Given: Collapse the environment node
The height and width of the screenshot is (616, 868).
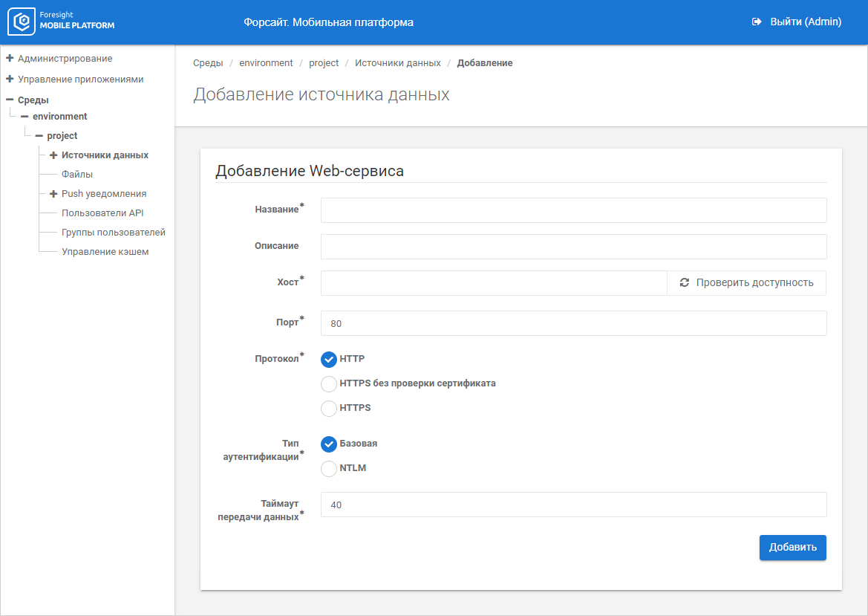Looking at the screenshot, I should click(25, 117).
